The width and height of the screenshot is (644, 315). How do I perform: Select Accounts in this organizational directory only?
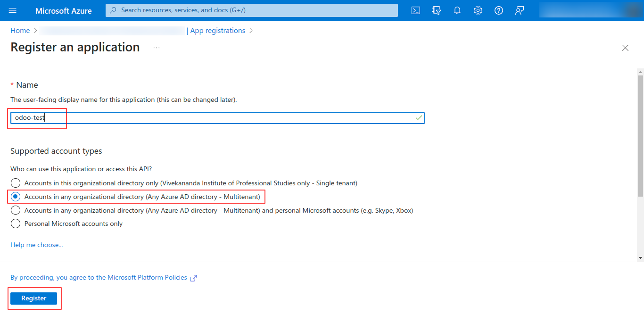(184, 183)
